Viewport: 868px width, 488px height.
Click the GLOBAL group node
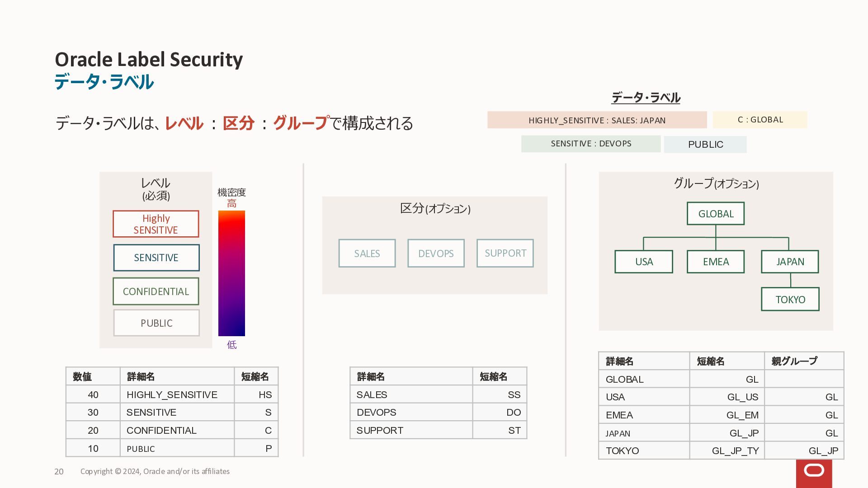[716, 214]
